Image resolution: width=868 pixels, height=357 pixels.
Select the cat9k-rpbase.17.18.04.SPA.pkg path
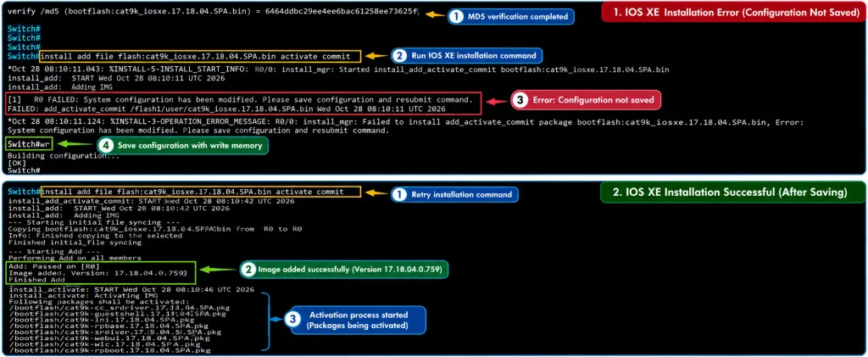[x=108, y=326]
